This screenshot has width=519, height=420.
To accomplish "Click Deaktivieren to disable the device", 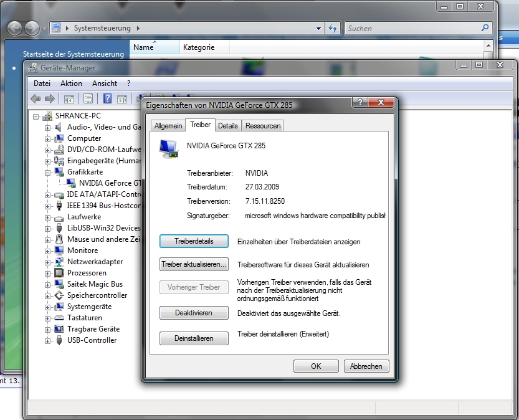I will pos(194,313).
